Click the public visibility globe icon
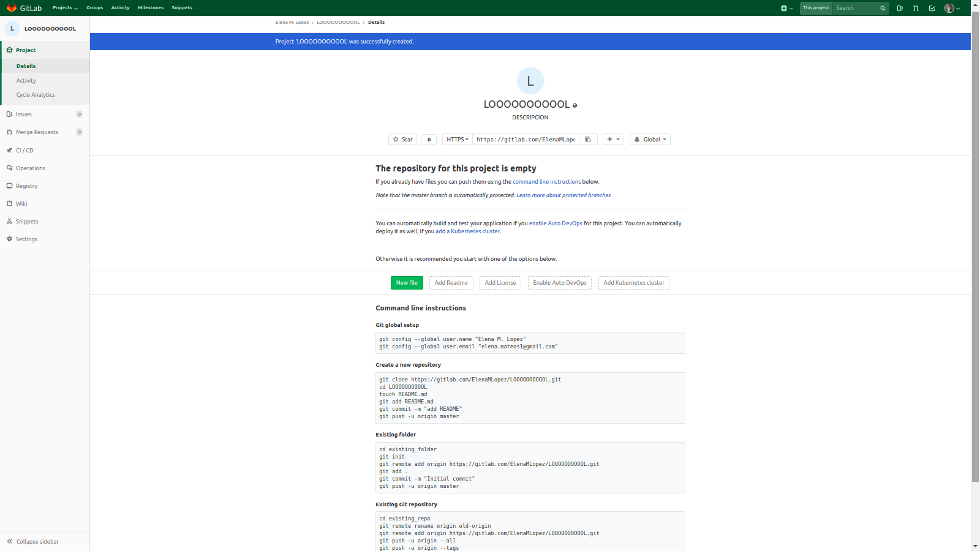Image resolution: width=980 pixels, height=551 pixels. coord(575,105)
